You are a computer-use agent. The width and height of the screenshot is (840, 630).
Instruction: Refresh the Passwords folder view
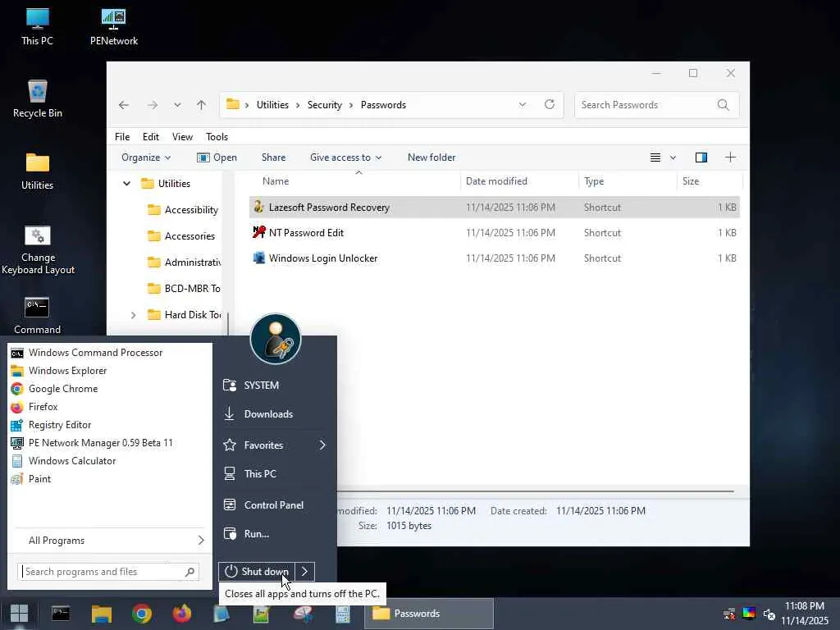coord(549,104)
